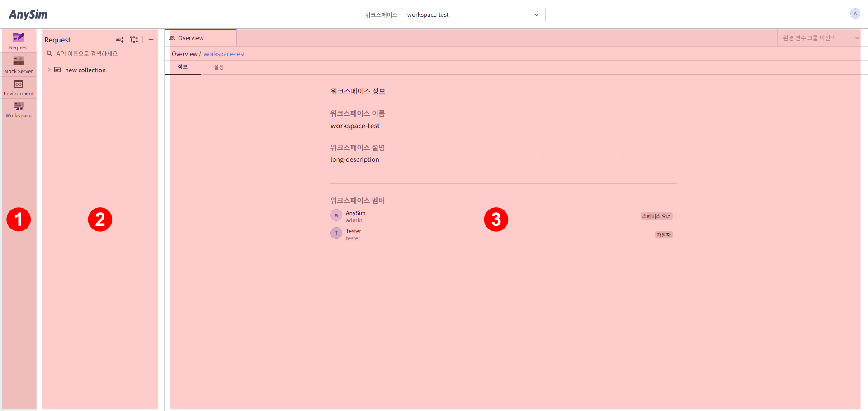Open the Mock Server section
Image resolution: width=868 pixels, height=411 pixels.
click(19, 65)
